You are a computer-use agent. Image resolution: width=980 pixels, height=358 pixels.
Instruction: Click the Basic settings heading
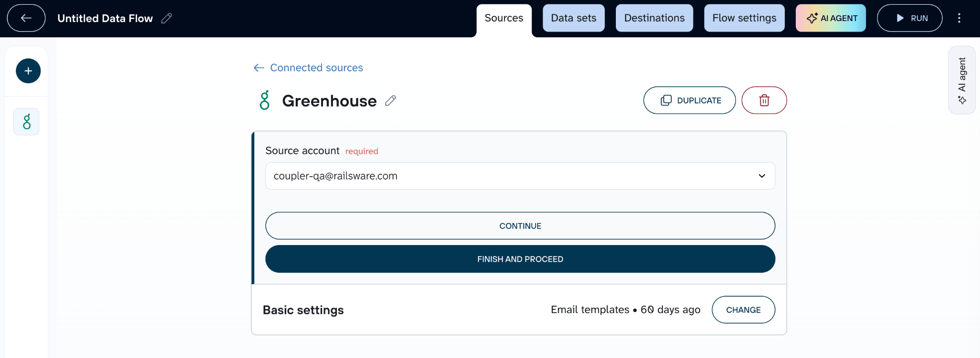(303, 310)
